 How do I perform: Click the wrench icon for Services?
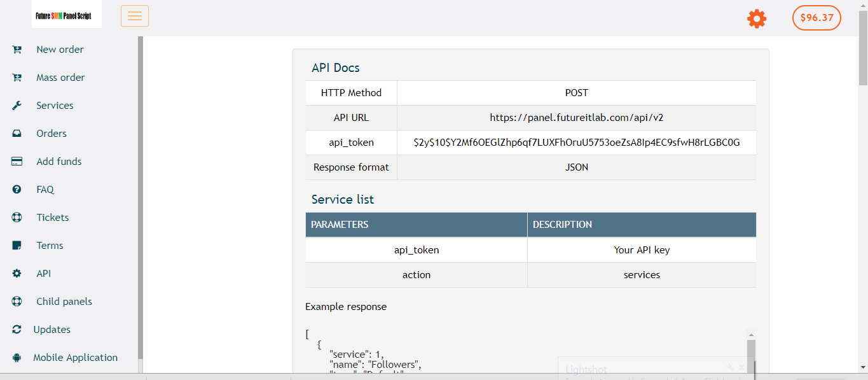[x=17, y=106]
